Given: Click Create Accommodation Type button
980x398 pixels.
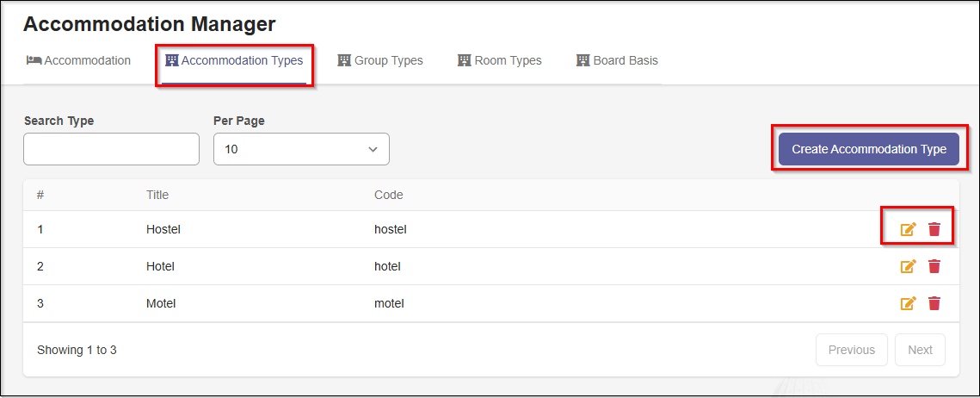Looking at the screenshot, I should coord(869,149).
